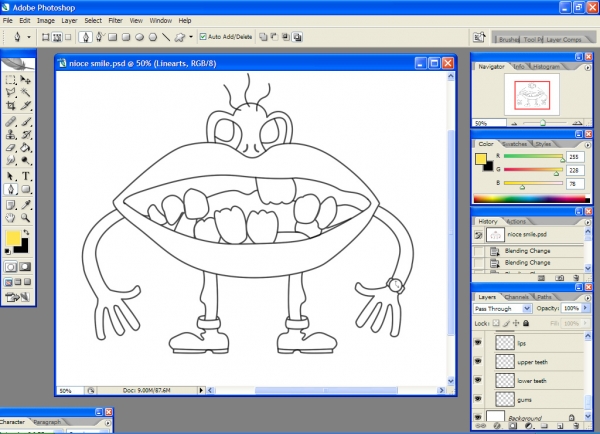Viewport: 600px width, 434px height.
Task: Select the Type tool
Action: [x=25, y=176]
